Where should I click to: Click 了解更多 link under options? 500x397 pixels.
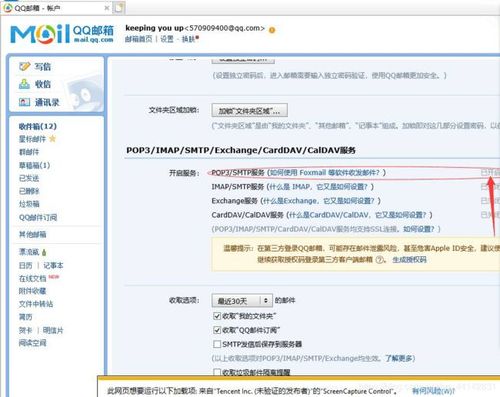(399, 358)
